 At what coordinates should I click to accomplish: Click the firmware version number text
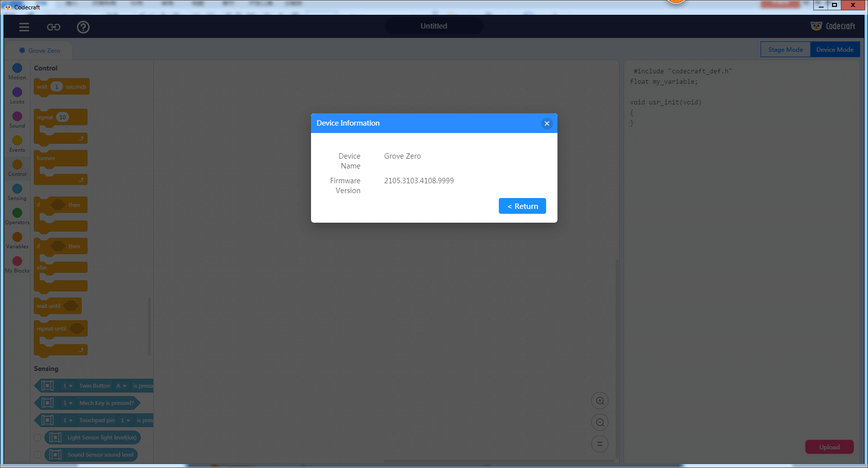[419, 181]
